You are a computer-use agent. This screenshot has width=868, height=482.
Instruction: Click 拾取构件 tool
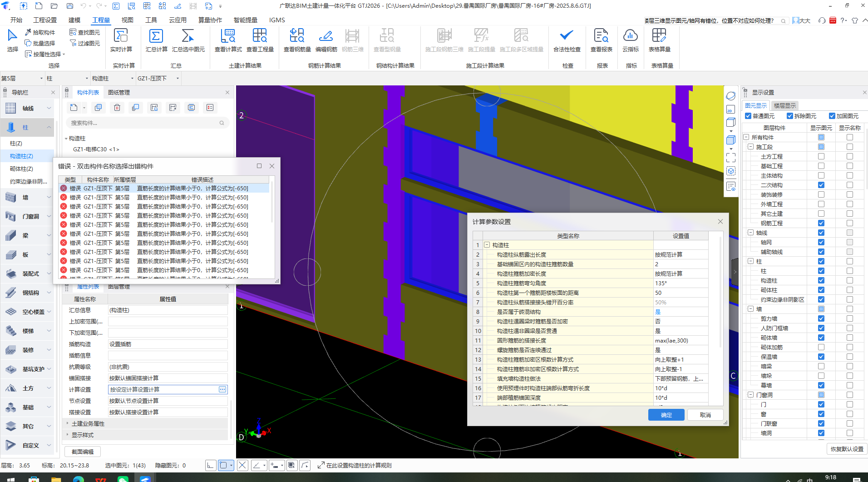click(40, 32)
